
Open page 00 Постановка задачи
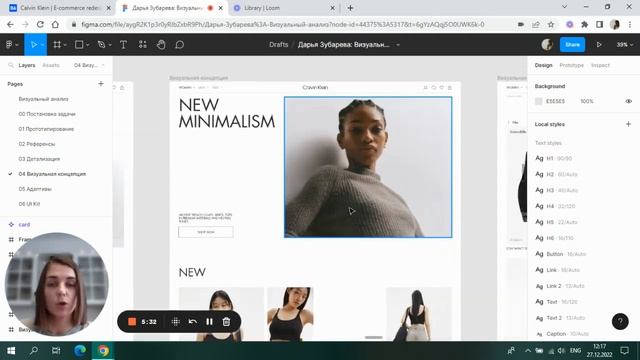[47, 114]
